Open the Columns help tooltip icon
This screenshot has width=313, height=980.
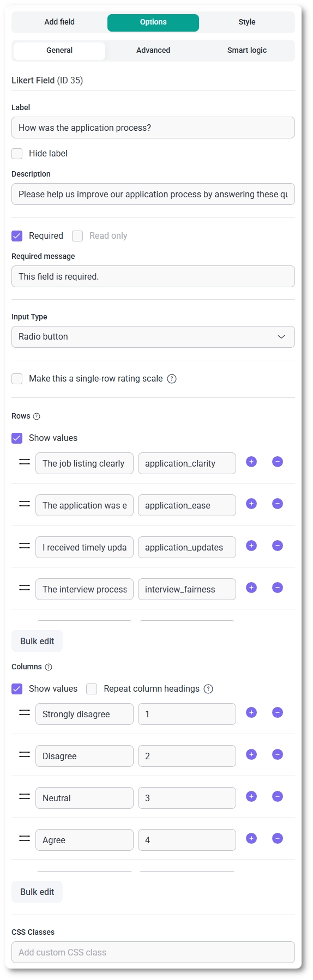pyautogui.click(x=49, y=667)
